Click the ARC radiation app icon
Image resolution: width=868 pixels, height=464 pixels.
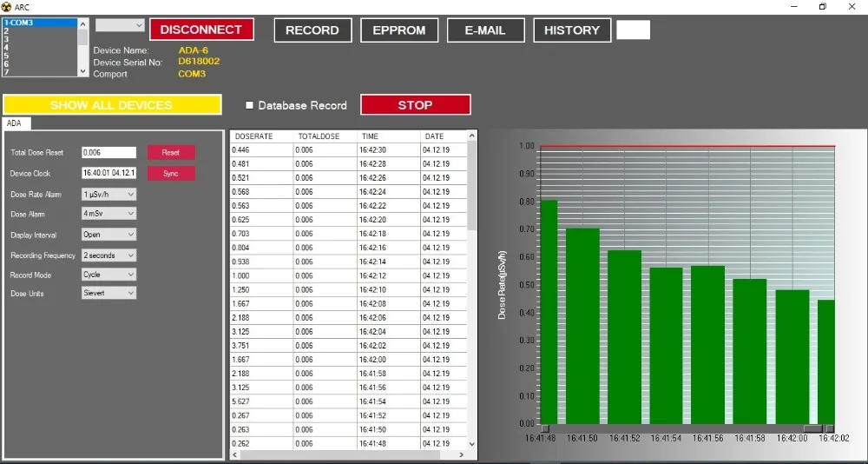coord(6,6)
